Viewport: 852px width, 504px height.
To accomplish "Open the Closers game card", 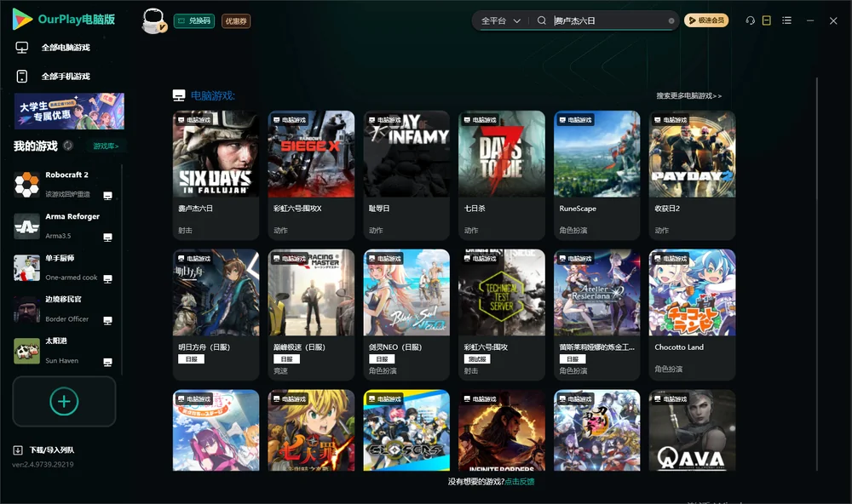I will click(406, 430).
